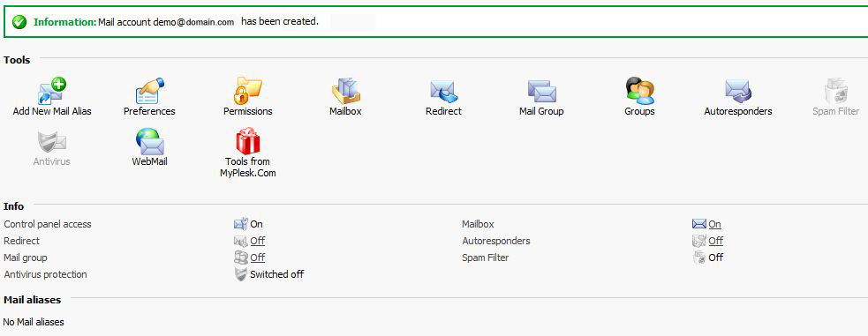868x336 pixels.
Task: Click the 'WebMail' label under Tools
Action: tap(149, 161)
